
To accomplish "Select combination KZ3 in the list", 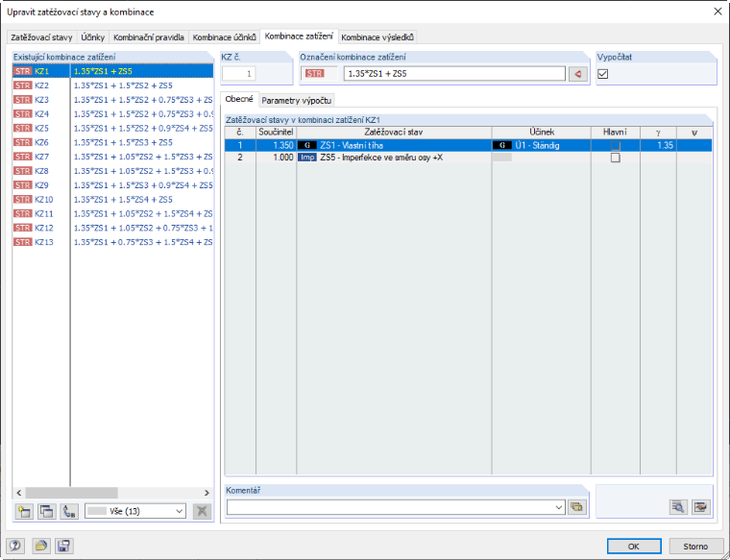I will [113, 100].
